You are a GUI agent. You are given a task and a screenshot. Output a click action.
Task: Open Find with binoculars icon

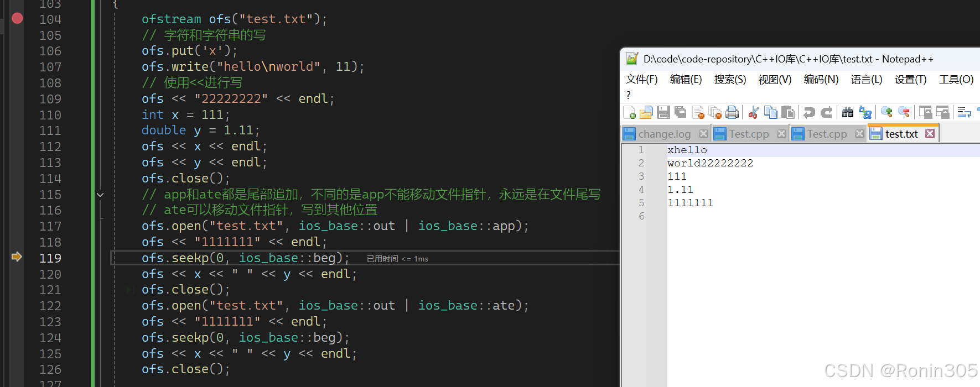pos(848,113)
